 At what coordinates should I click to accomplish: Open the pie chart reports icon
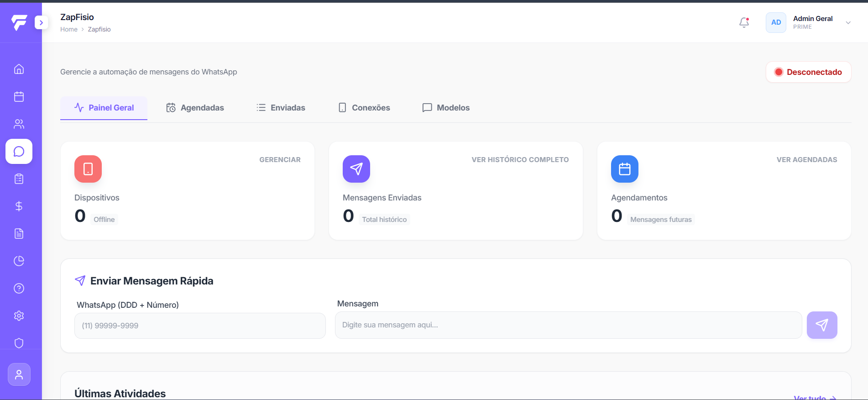tap(19, 261)
